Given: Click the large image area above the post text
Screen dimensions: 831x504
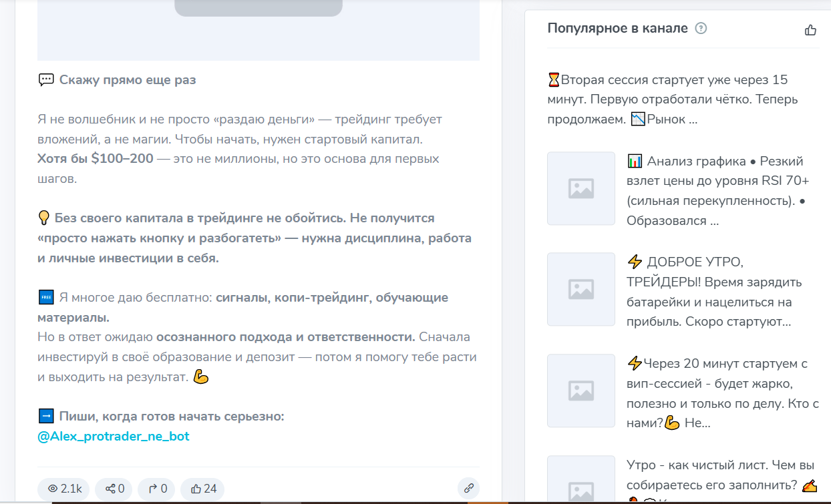Looking at the screenshot, I should tap(259, 30).
